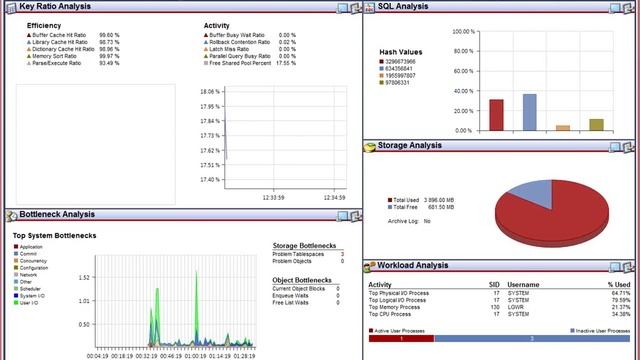
Task: Click the Parallel Query Busy Ratio triangle marker
Action: click(x=206, y=56)
